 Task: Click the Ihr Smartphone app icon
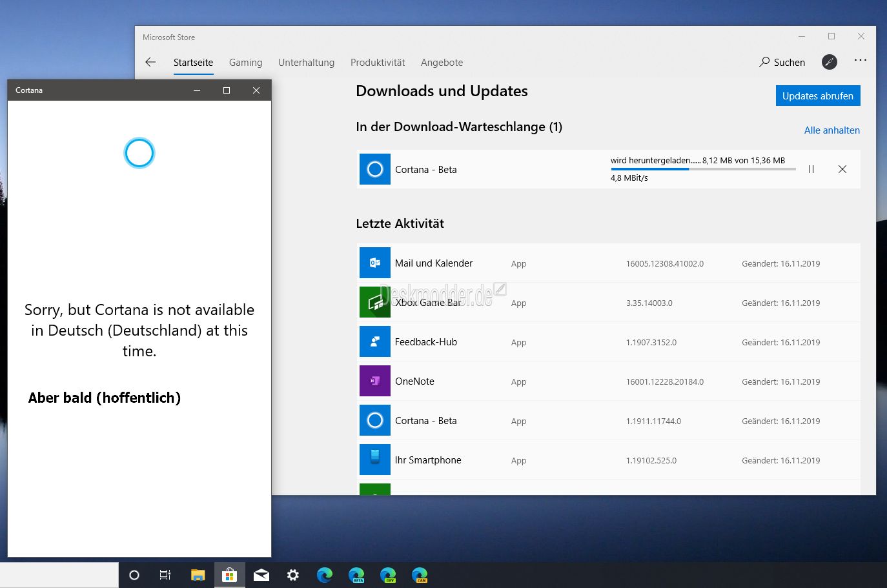(375, 460)
